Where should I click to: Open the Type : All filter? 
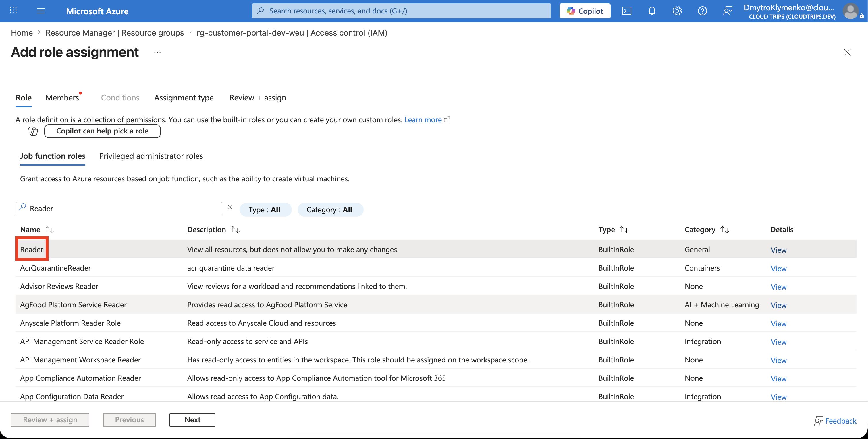265,210
